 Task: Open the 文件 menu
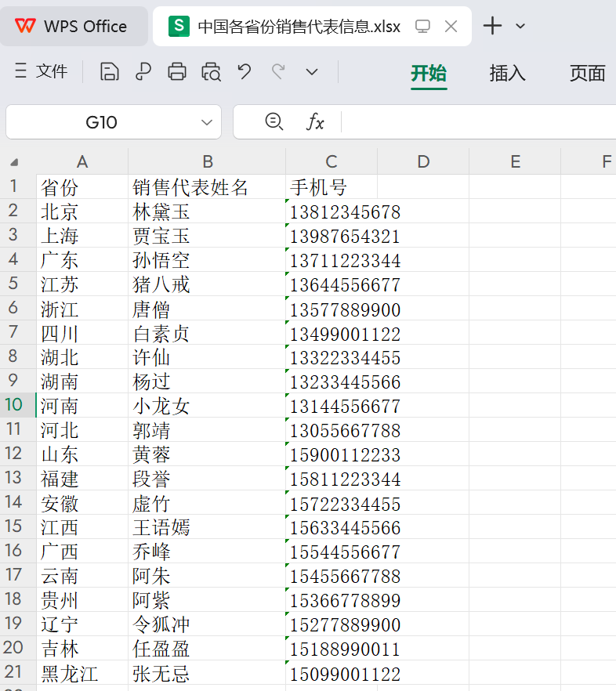42,72
